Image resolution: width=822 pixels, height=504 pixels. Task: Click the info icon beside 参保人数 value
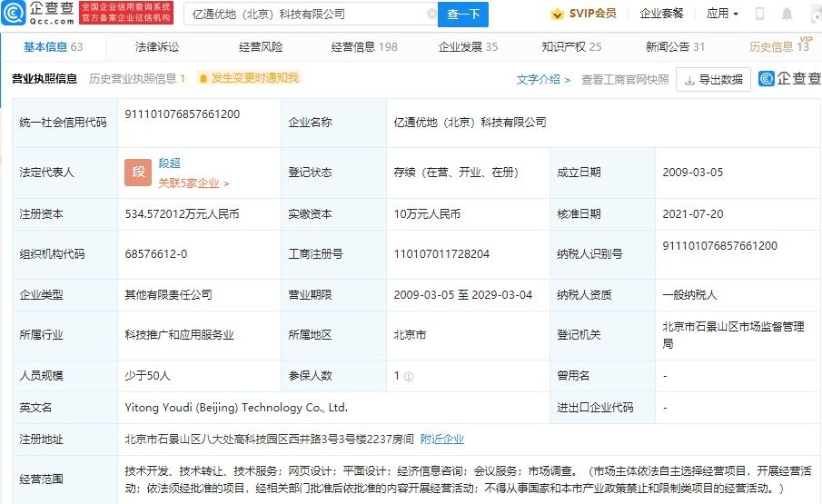click(x=409, y=376)
